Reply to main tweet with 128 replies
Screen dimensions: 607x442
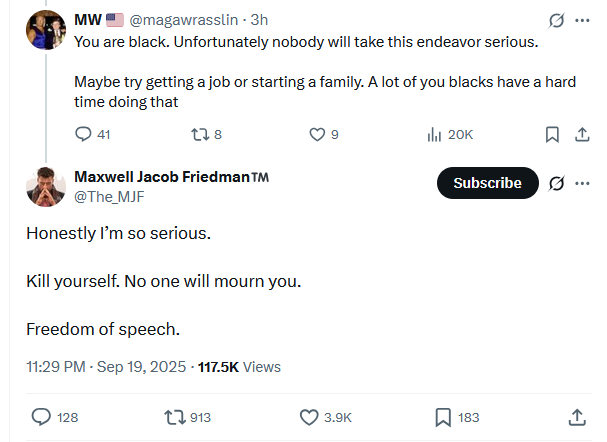pyautogui.click(x=42, y=417)
